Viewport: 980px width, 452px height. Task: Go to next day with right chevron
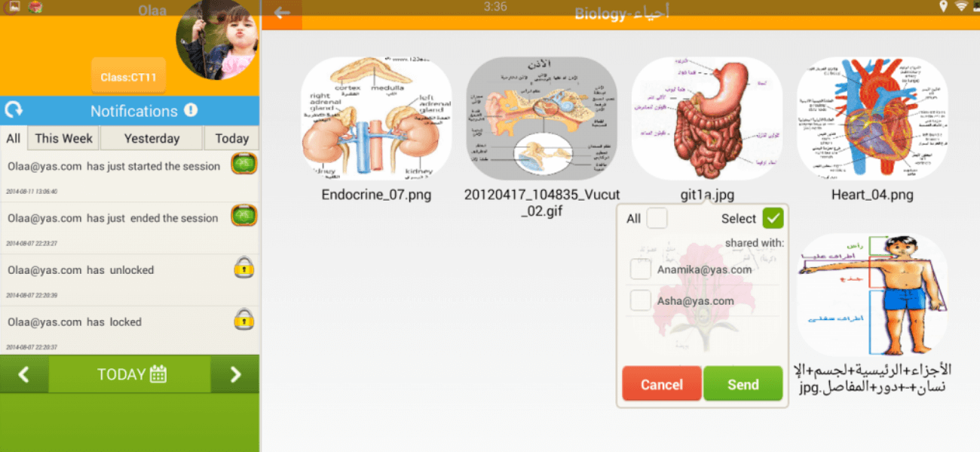[235, 374]
